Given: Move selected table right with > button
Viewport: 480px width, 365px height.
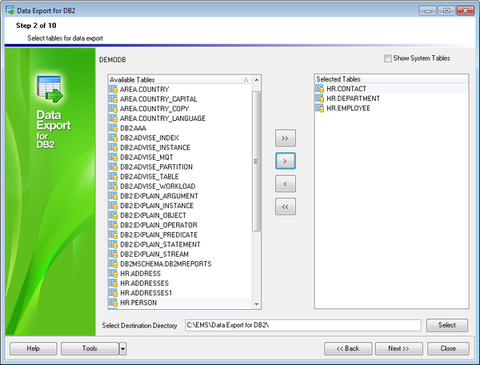Looking at the screenshot, I should (x=285, y=161).
